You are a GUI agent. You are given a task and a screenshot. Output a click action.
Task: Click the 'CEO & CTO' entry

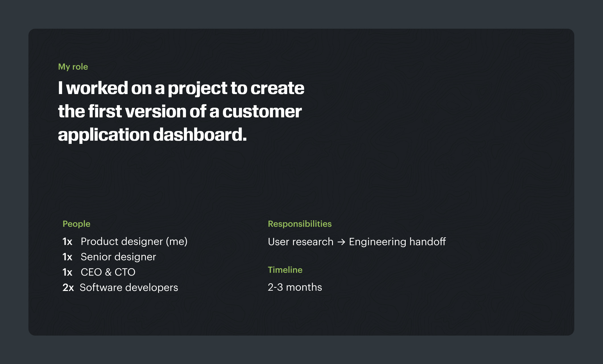pos(108,272)
